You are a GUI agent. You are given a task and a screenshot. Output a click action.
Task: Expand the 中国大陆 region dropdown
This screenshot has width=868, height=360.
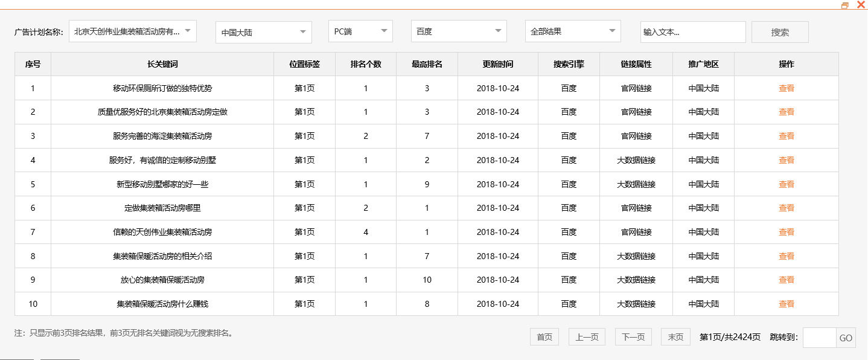[x=263, y=31]
